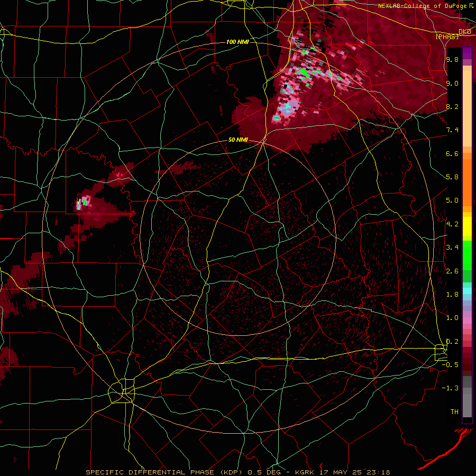Click the -0.5 scale value
The height and width of the screenshot is (476, 476).
tap(450, 365)
